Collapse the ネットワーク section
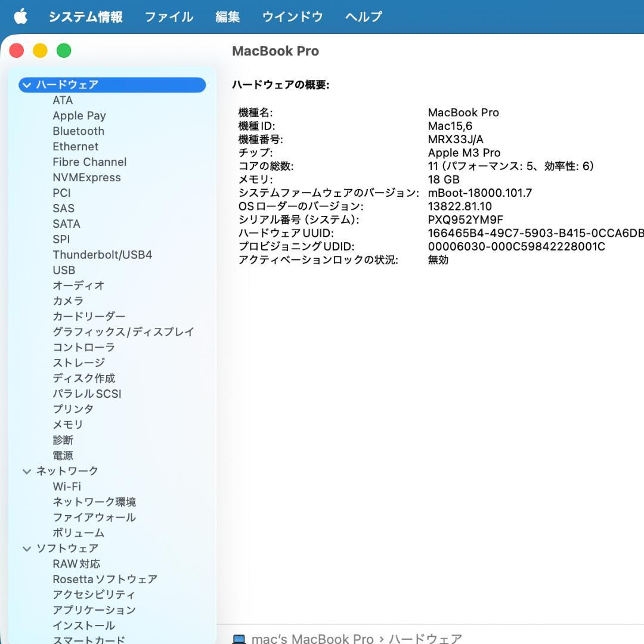This screenshot has height=644, width=644. point(26,470)
